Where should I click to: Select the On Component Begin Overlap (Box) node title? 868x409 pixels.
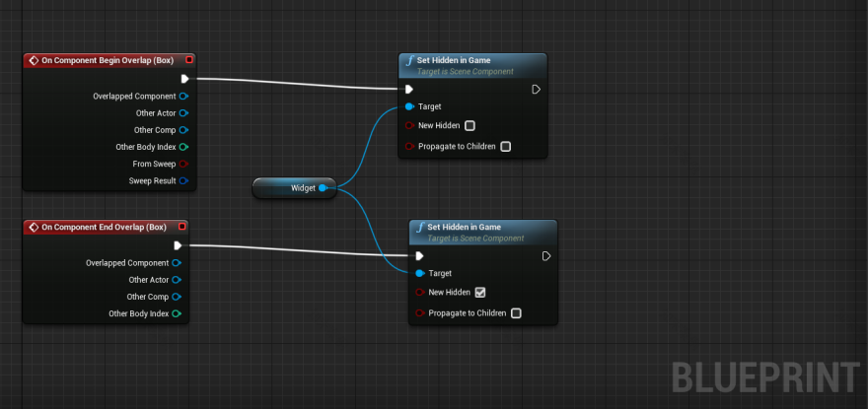104,60
